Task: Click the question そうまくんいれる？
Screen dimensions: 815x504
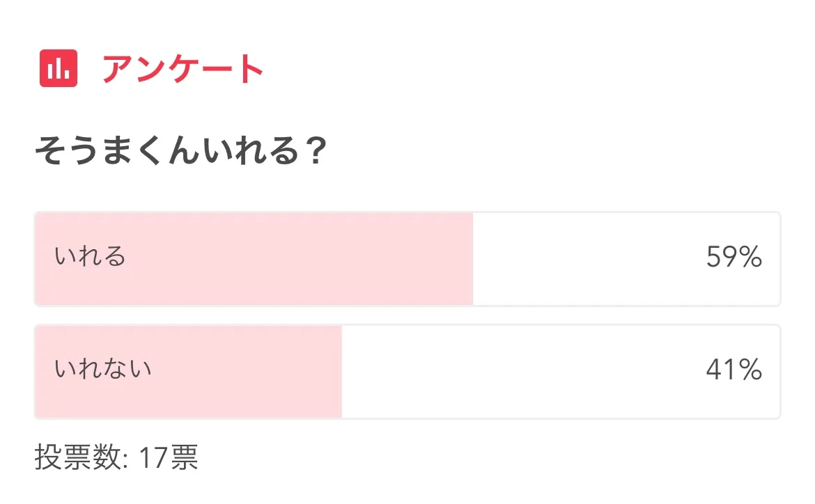Action: coord(180,152)
